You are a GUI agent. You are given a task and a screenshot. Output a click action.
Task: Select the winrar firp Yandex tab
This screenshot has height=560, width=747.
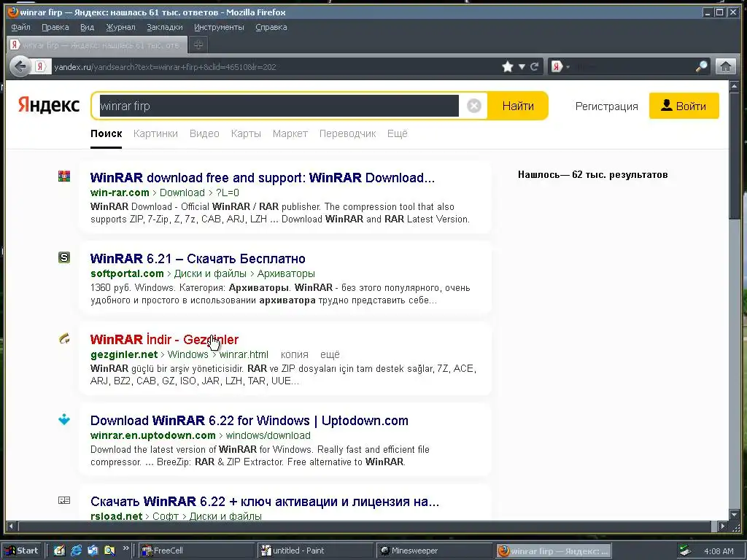pyautogui.click(x=97, y=45)
